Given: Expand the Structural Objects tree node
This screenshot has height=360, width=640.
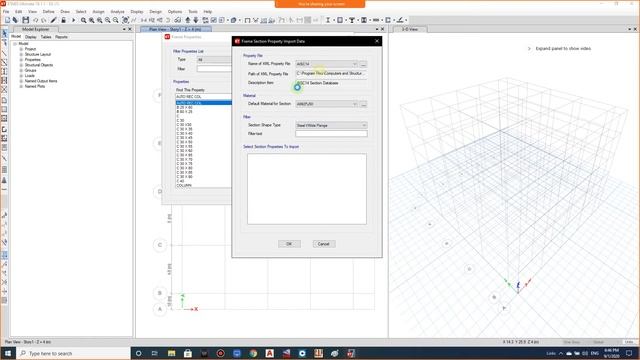Looking at the screenshot, I should pyautogui.click(x=21, y=65).
